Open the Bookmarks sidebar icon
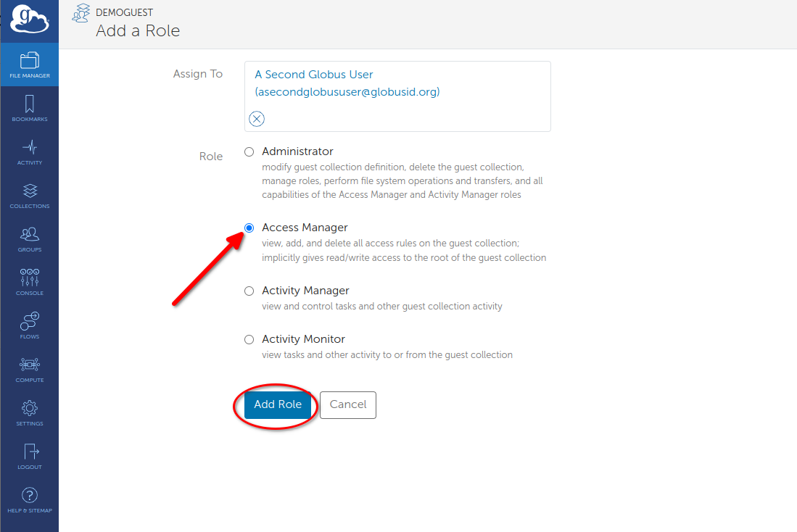This screenshot has height=532, width=797. (x=30, y=108)
